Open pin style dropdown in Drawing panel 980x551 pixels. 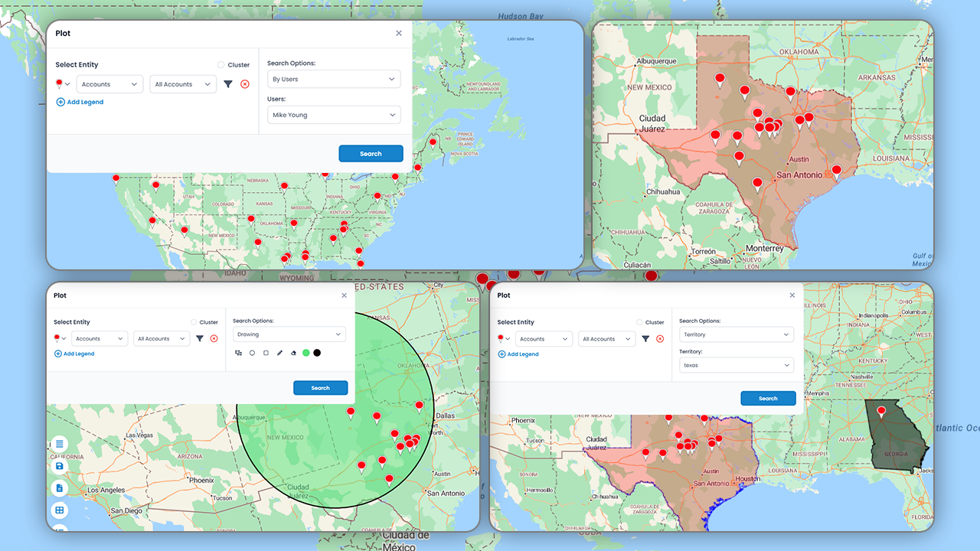tap(58, 338)
